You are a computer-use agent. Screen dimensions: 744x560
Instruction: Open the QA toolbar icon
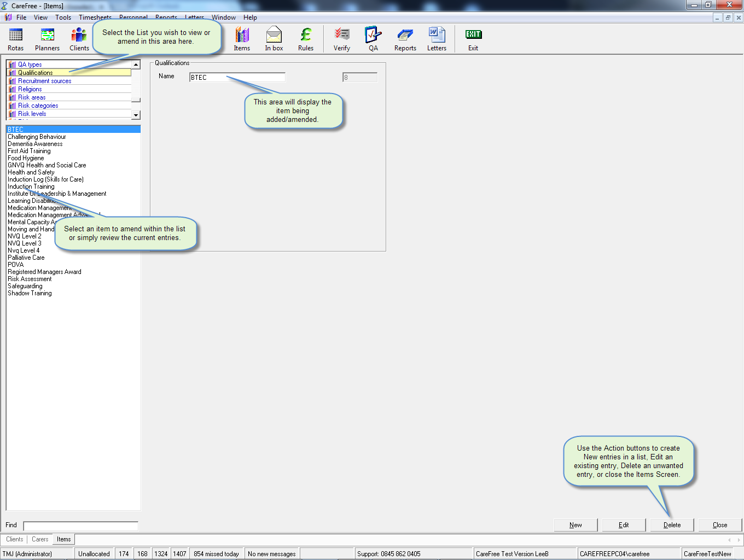373,39
